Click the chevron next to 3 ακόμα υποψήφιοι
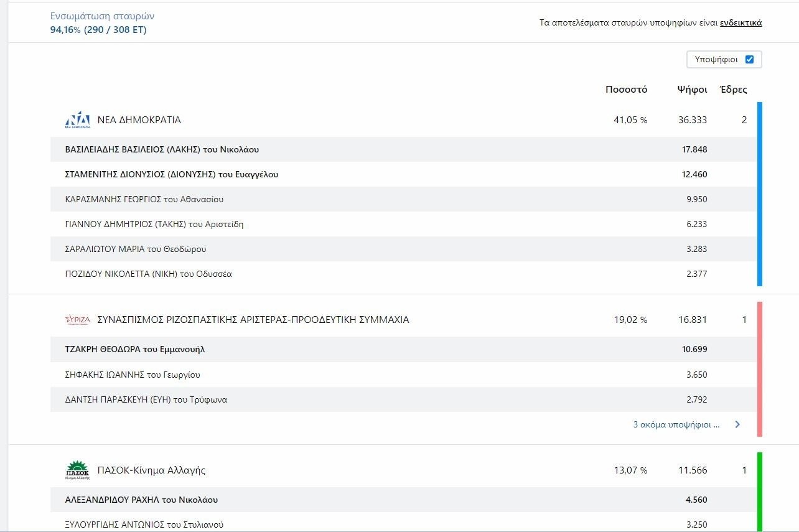 737,424
